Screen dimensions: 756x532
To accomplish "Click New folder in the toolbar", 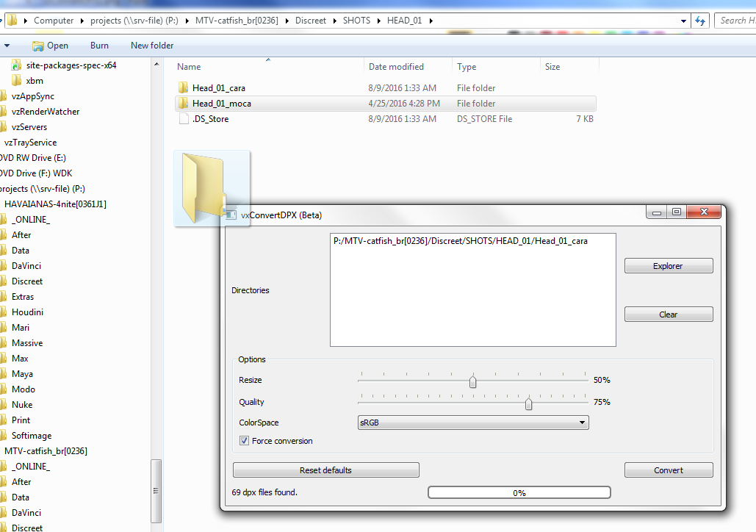I will 152,46.
